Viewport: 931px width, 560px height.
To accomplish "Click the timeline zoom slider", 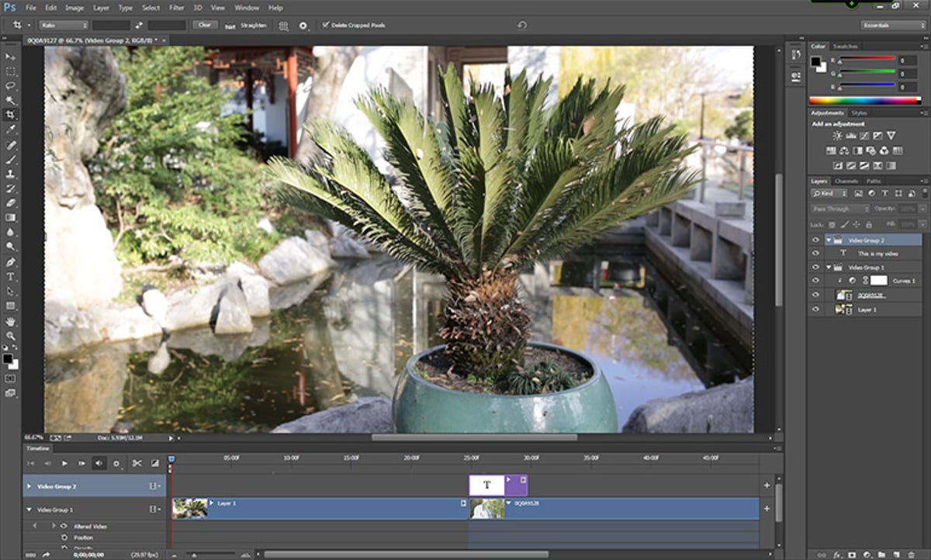I will point(196,554).
